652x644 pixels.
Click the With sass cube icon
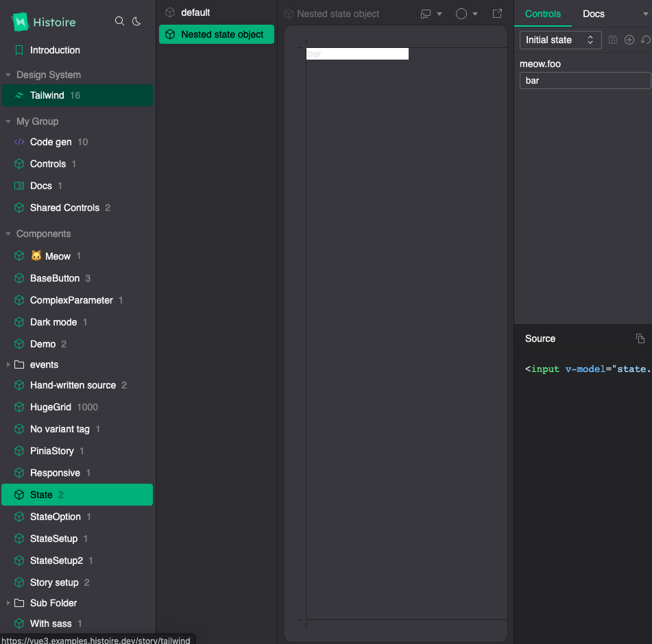point(19,623)
